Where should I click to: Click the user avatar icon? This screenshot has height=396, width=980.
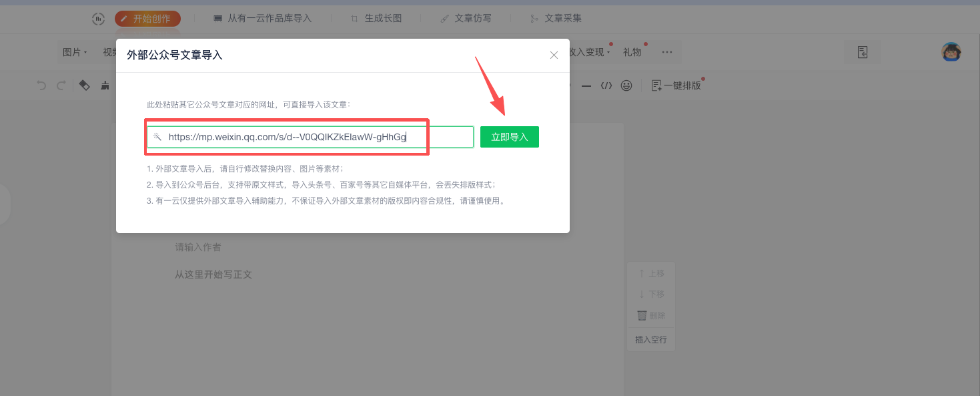pos(951,52)
